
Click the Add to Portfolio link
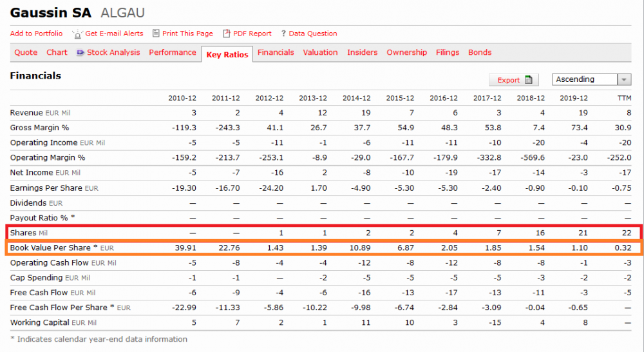point(36,34)
